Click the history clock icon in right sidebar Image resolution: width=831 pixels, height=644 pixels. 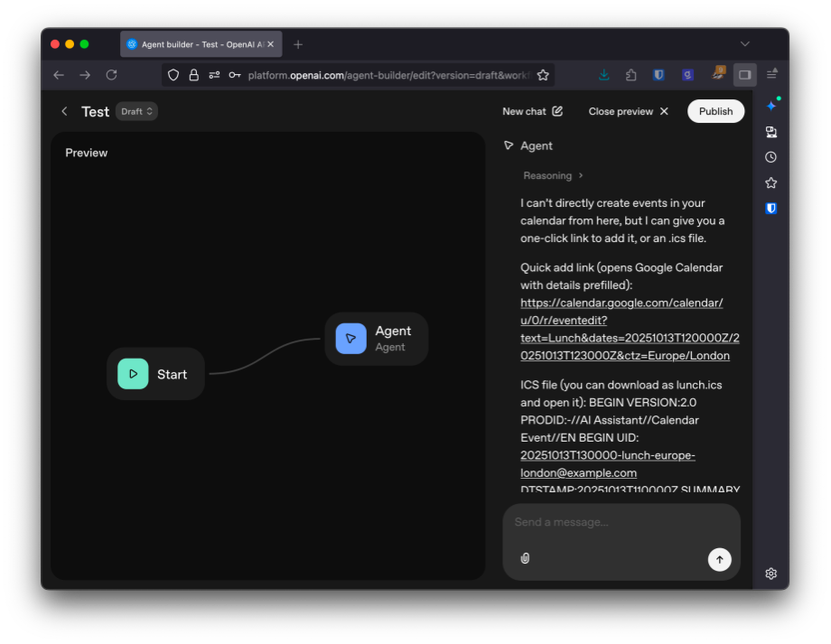(770, 156)
